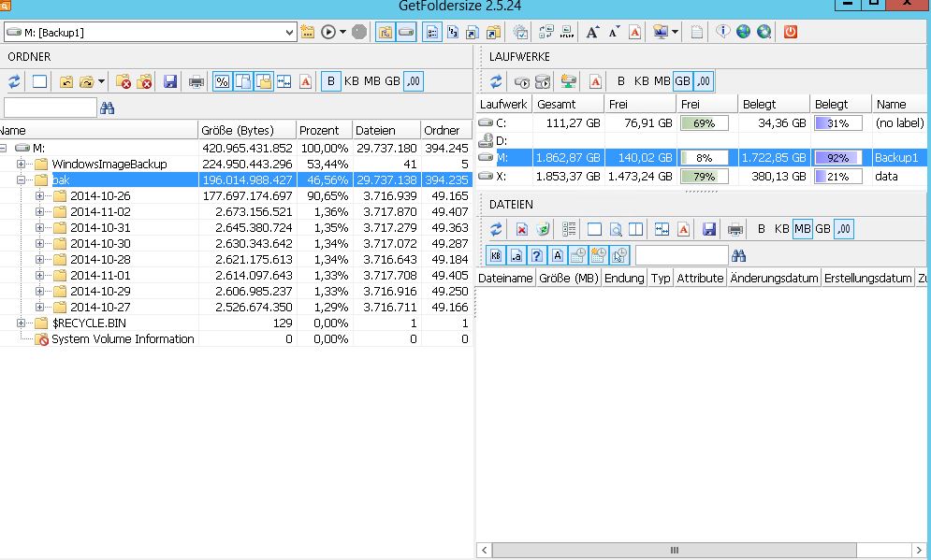The height and width of the screenshot is (560, 931).
Task: Click the DATEIEN search input field
Action: click(x=681, y=255)
